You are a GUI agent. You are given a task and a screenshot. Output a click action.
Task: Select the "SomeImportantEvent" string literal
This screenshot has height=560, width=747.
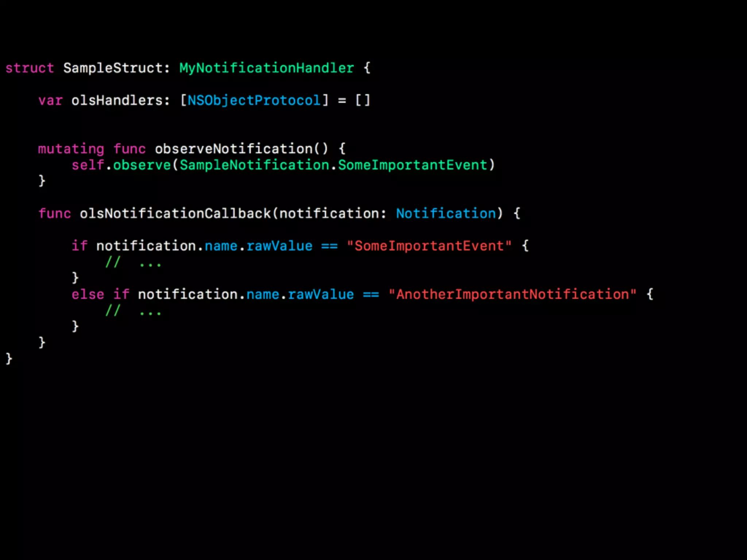pos(429,246)
